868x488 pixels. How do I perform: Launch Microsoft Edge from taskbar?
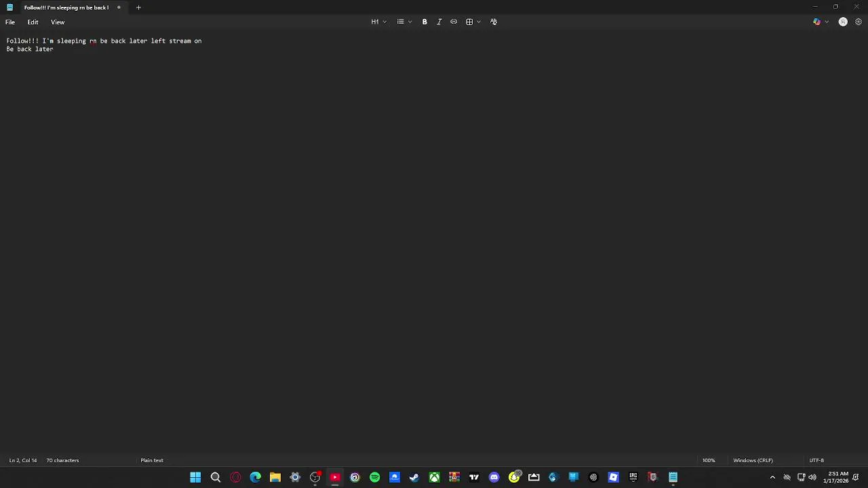pos(255,478)
